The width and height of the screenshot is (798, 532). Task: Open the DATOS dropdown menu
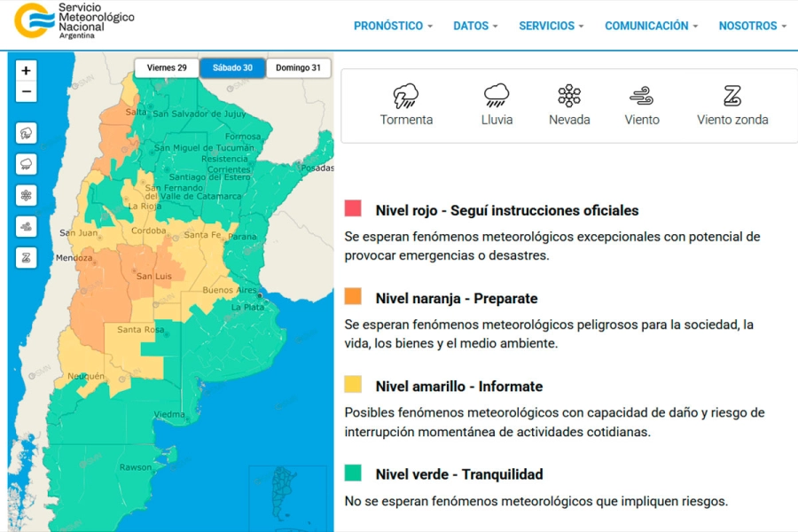475,26
